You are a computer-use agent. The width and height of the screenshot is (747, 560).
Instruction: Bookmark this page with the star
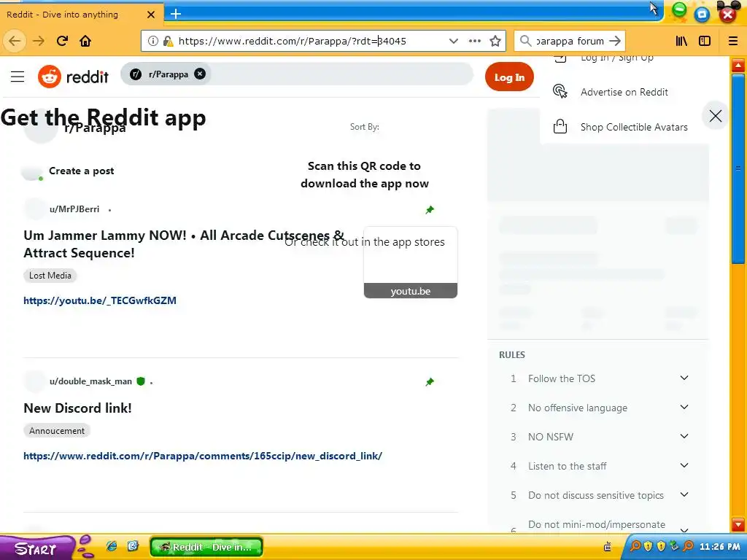pos(495,41)
